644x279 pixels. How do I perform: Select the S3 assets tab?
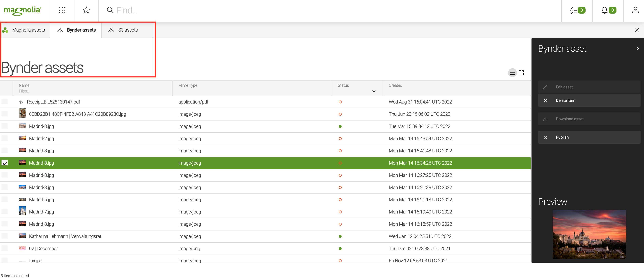point(127,30)
